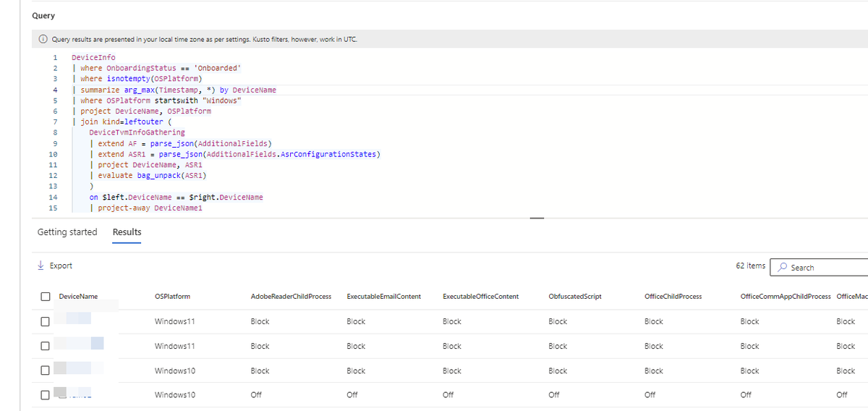
Task: Tick the select-all checkbox beside DeviceName header
Action: pos(45,297)
